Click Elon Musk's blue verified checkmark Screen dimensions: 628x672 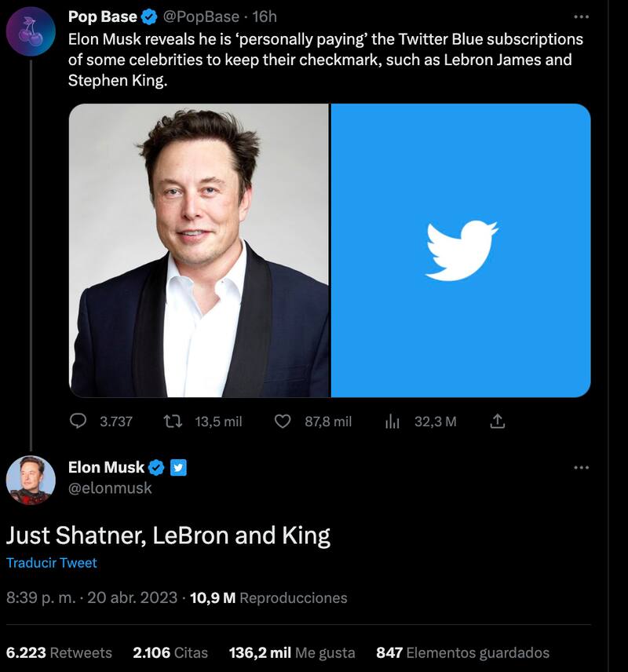click(156, 468)
